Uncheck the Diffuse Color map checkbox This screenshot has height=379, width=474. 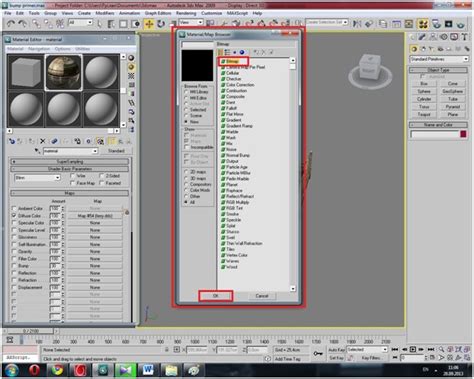14,216
